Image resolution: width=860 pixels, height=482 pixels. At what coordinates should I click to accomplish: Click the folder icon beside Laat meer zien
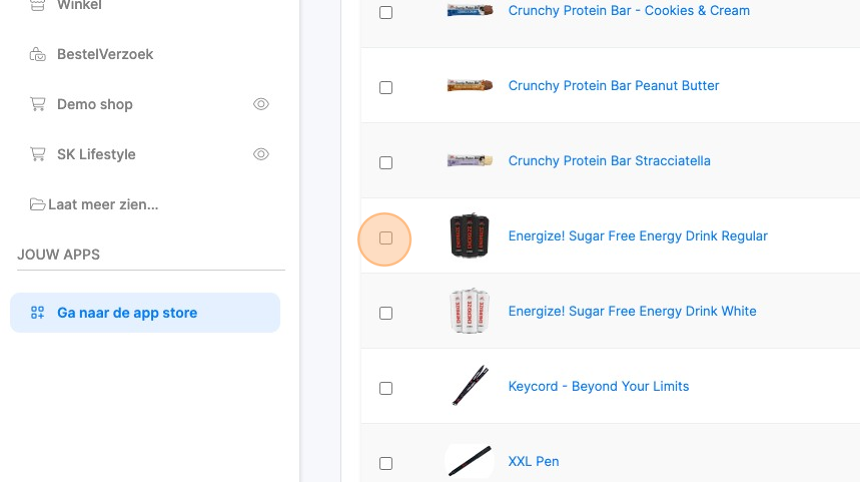(38, 204)
